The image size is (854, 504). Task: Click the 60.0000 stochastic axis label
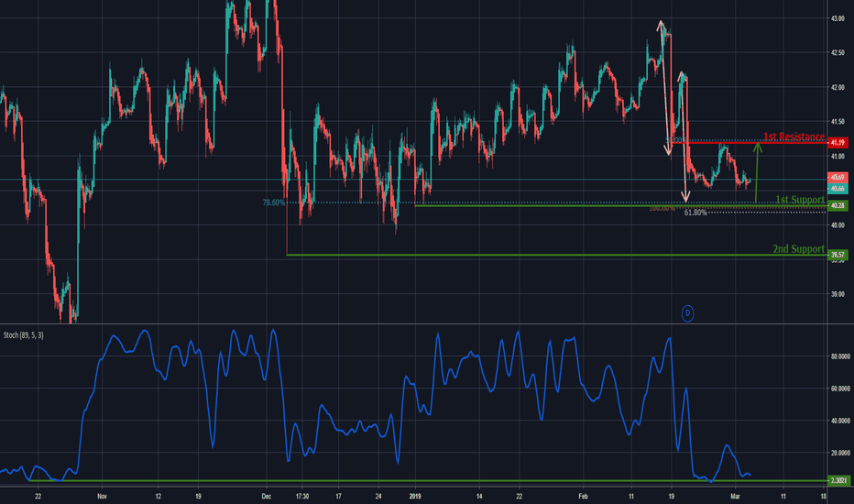pos(840,389)
